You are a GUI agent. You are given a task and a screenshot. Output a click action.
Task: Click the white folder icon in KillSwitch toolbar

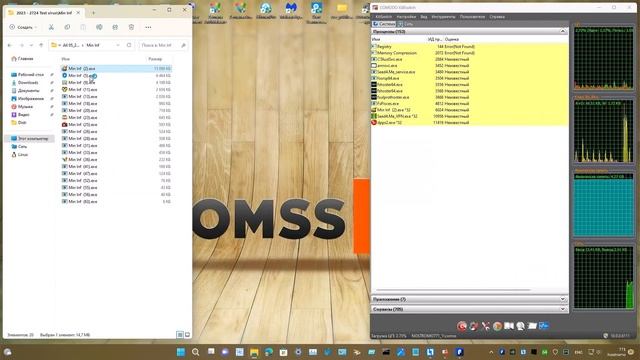tap(532, 326)
